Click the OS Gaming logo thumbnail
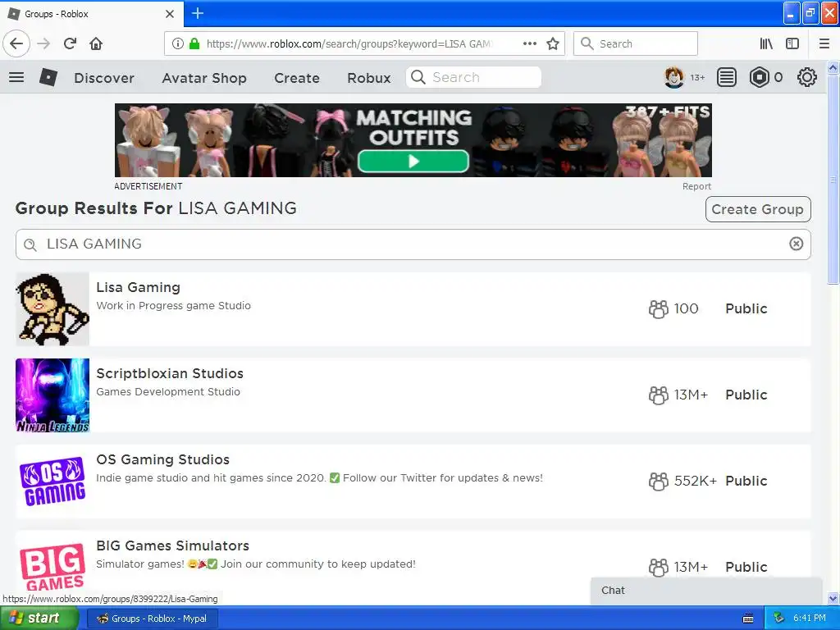Viewport: 840px width, 630px height. pos(52,481)
